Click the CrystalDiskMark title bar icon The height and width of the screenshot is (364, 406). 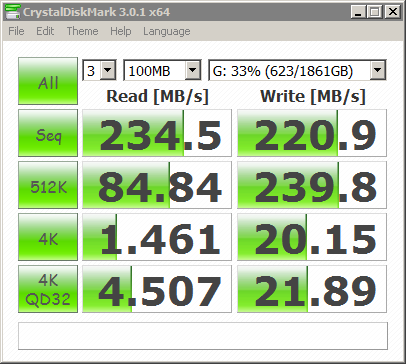(x=13, y=12)
